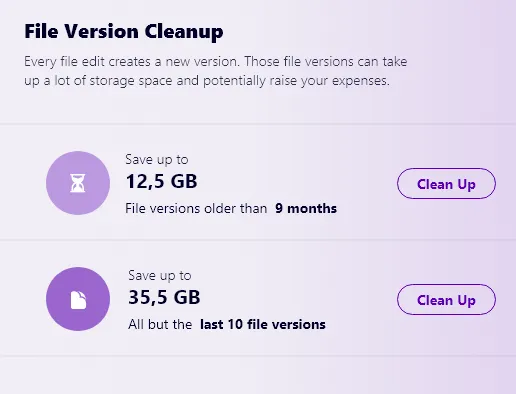Clean up versions older than 9 months
Image resolution: width=516 pixels, height=394 pixels.
(x=446, y=184)
